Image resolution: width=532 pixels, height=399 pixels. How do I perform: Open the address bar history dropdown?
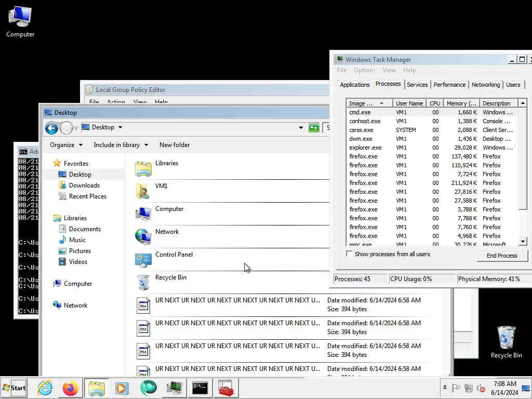coord(301,128)
